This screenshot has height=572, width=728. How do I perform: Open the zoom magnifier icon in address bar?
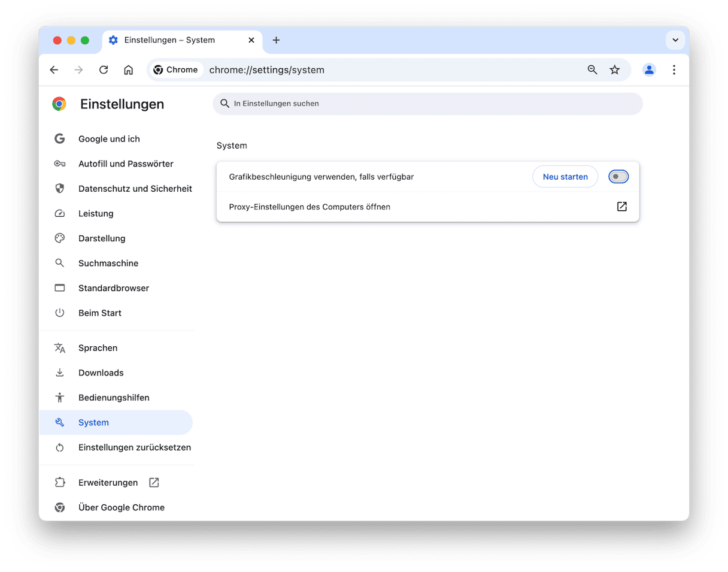coord(592,70)
